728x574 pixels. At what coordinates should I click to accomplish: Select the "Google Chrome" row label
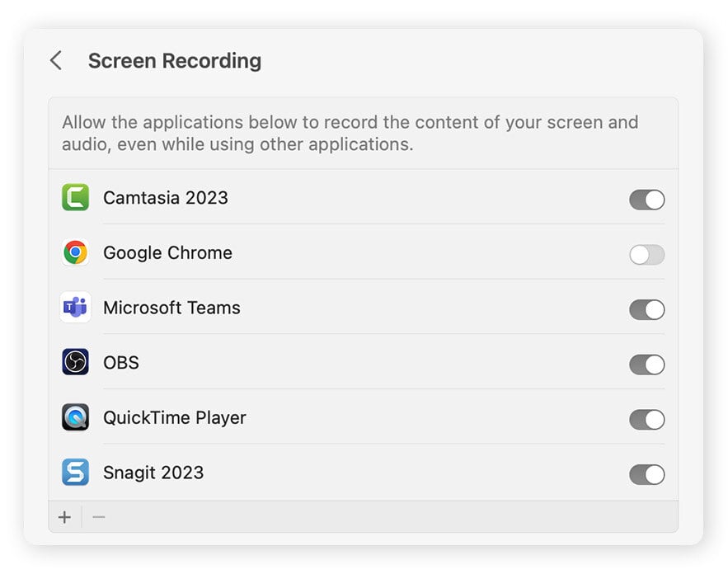pos(167,253)
